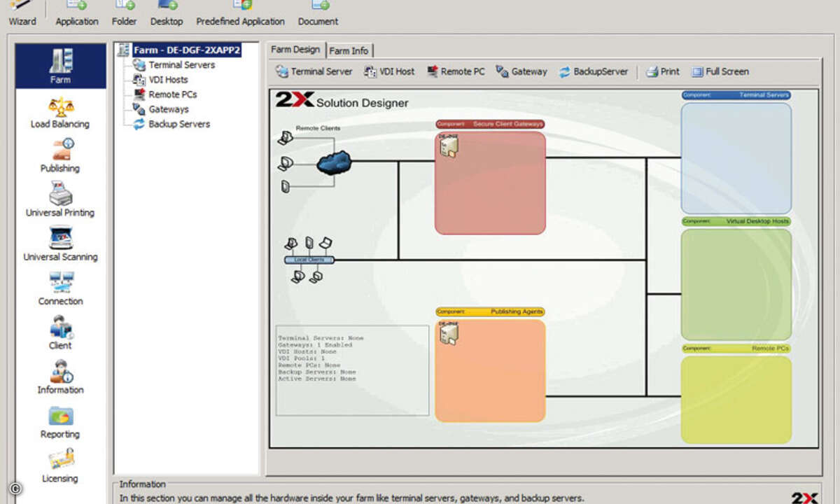The width and height of the screenshot is (840, 504).
Task: Click the Local Clients hub label
Action: 309,260
